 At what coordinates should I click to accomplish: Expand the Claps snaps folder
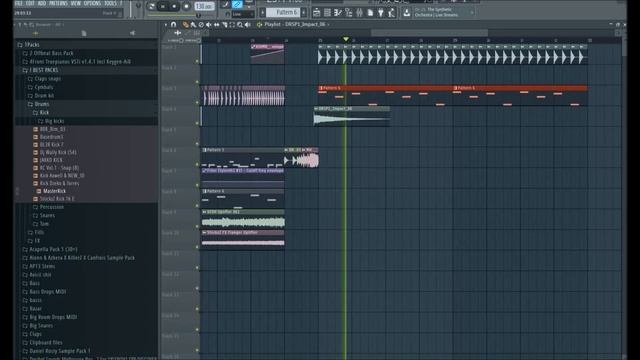pos(44,79)
